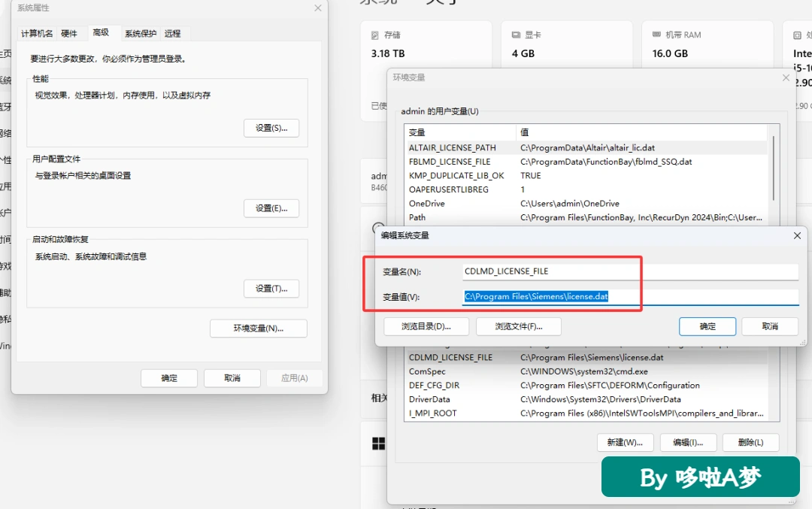Switch to the 计算机名 tab
The image size is (812, 509).
pos(37,34)
